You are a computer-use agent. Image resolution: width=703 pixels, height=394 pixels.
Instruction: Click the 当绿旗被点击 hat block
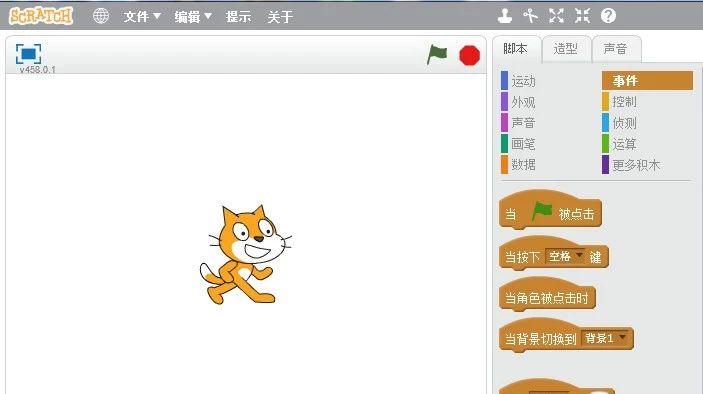(550, 211)
